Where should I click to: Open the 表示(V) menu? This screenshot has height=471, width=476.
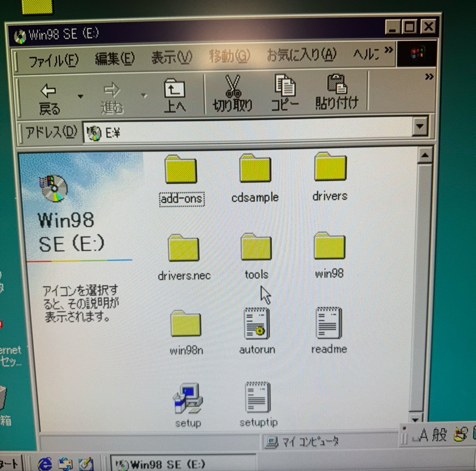pyautogui.click(x=172, y=57)
